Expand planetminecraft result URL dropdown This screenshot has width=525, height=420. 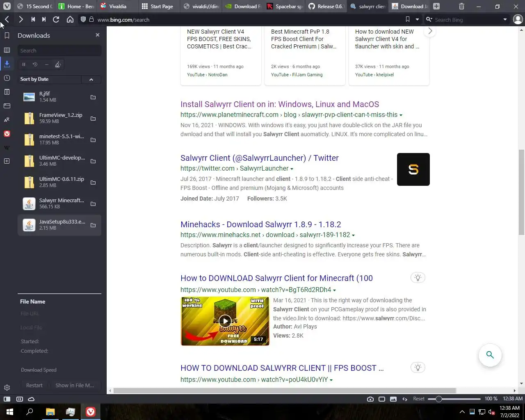tap(401, 115)
